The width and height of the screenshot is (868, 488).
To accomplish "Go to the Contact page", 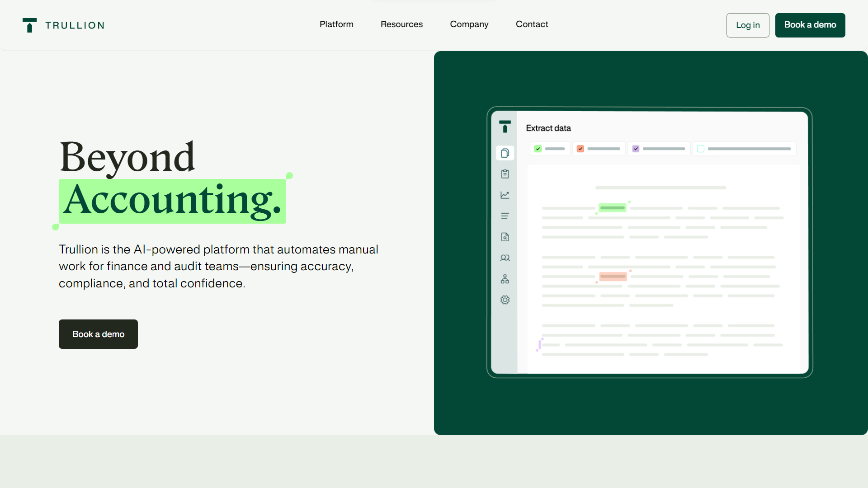I will pos(532,24).
